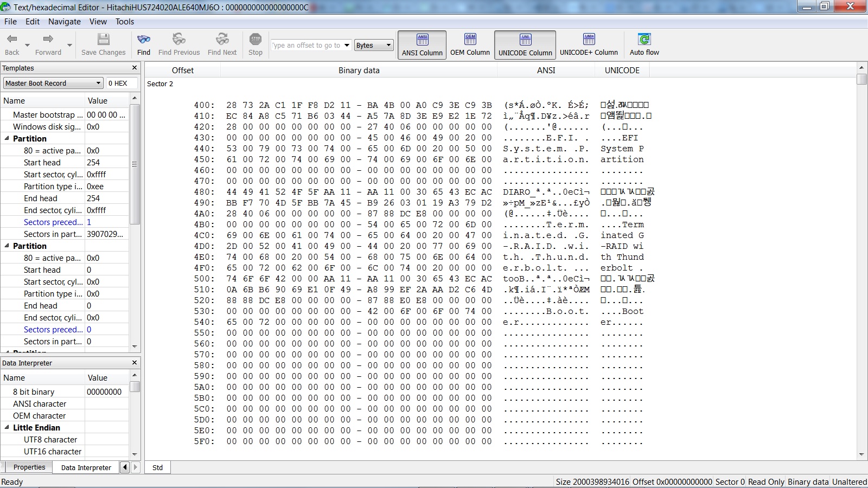Click the Auto flow icon
The width and height of the screenshot is (868, 488).
(644, 39)
